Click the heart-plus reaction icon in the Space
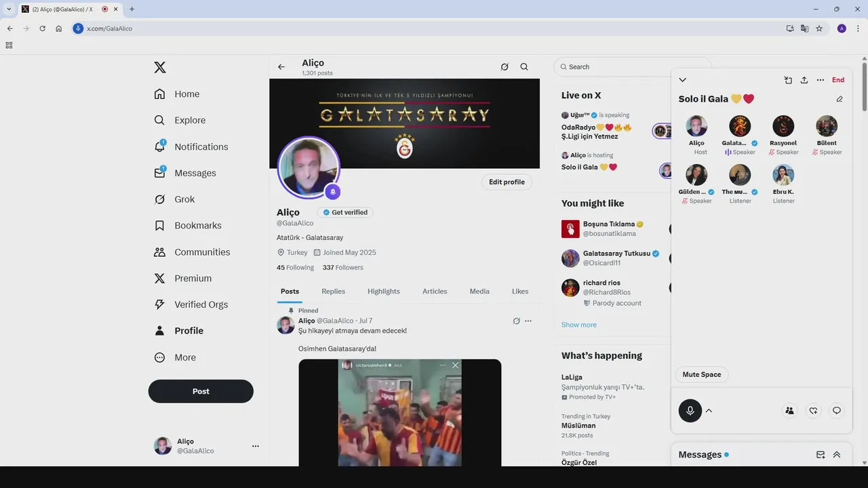The width and height of the screenshot is (868, 488). pos(813,411)
